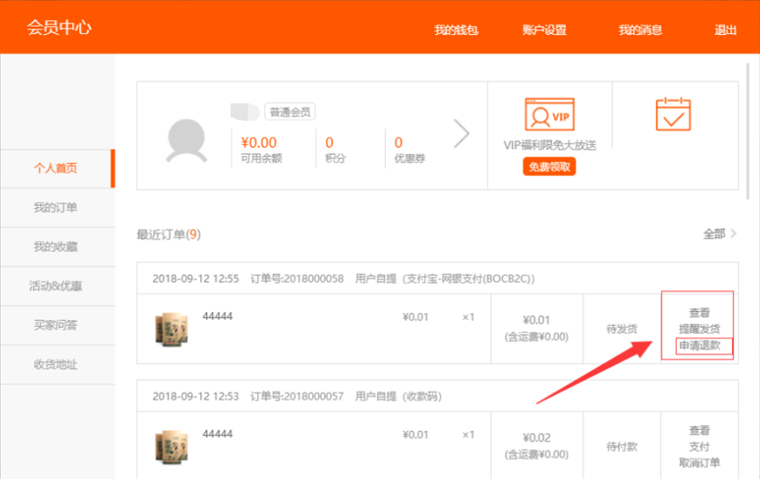Click 取消订单 on order 2018000057
760x479 pixels.
coord(699,462)
